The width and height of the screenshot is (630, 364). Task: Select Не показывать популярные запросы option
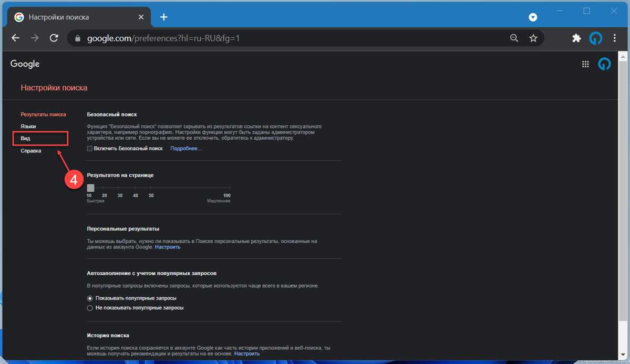tap(90, 308)
